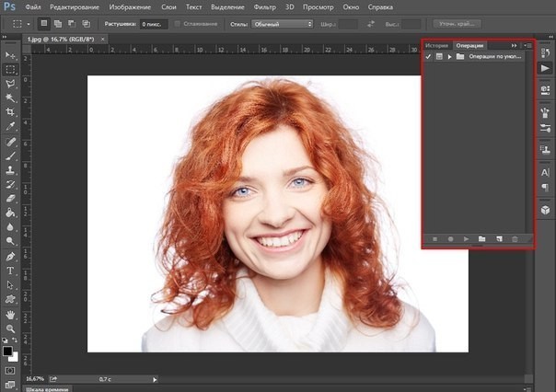Select the Hand tool
The width and height of the screenshot is (556, 392).
tap(10, 315)
